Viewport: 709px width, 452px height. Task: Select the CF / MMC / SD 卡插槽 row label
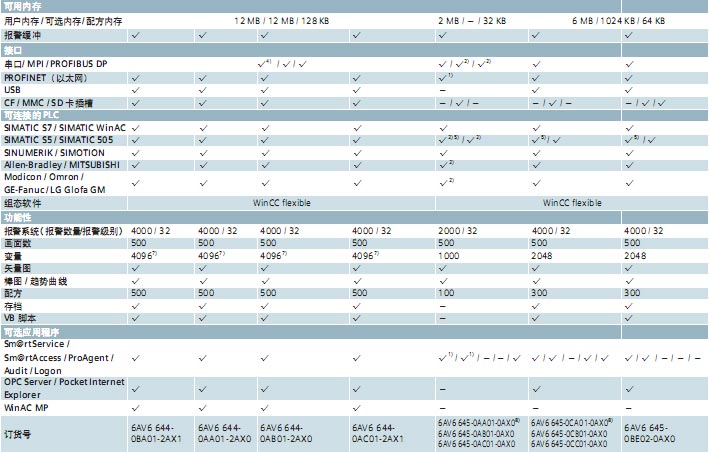tap(48, 103)
